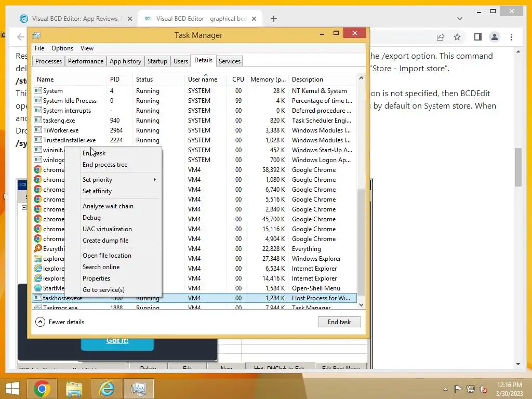
Task: Collapse Task Manager with Fewer details
Action: [x=60, y=322]
